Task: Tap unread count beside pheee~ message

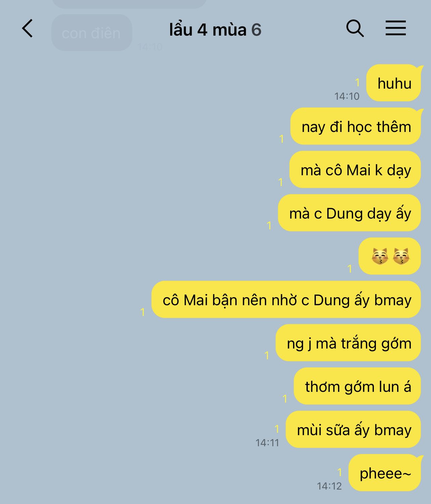Action: (x=339, y=472)
